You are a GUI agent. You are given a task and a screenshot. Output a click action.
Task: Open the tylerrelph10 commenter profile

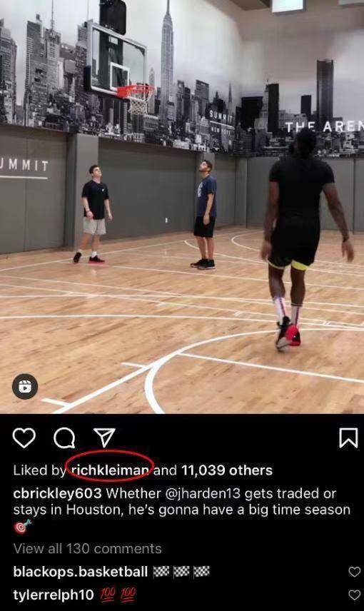(54, 595)
